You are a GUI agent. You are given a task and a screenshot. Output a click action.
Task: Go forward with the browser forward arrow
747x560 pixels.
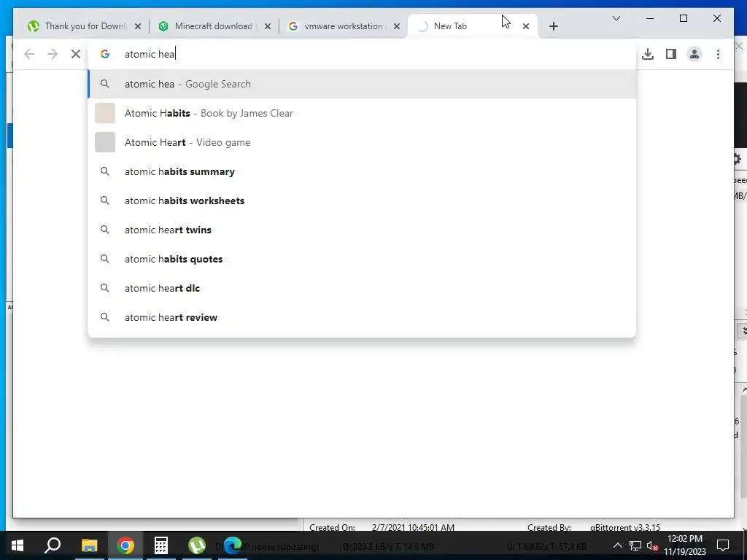tap(53, 54)
